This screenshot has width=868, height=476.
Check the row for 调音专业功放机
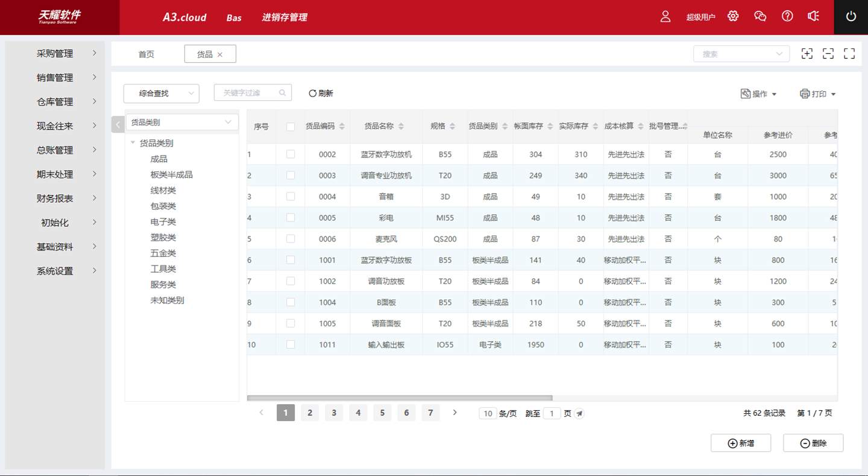291,176
